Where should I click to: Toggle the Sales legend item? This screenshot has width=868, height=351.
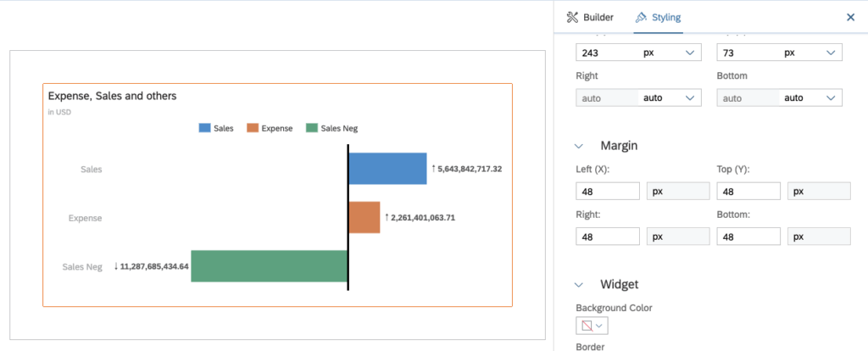(216, 128)
